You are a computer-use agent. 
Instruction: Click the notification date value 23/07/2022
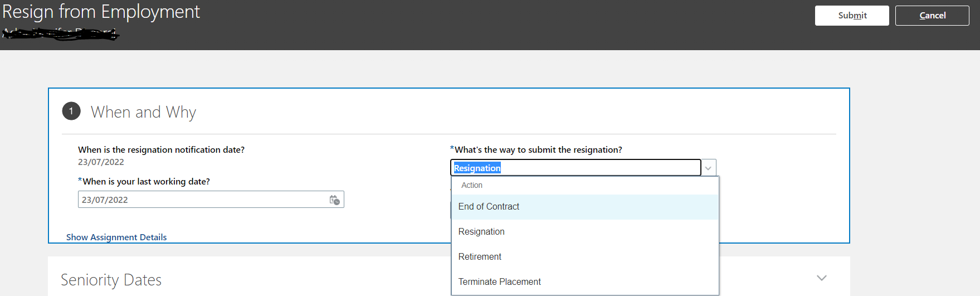point(101,162)
